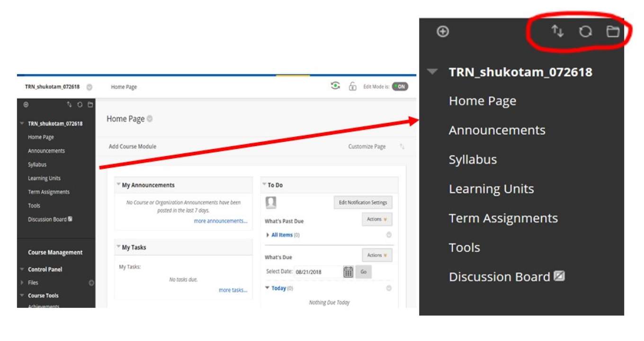Screen dimensions: 644x341
Task: Collapse the My Announcements module
Action: (118, 185)
